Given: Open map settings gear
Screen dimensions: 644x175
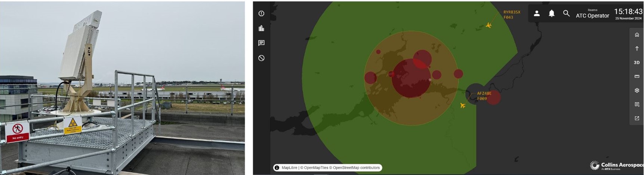Looking at the screenshot, I should 637,90.
